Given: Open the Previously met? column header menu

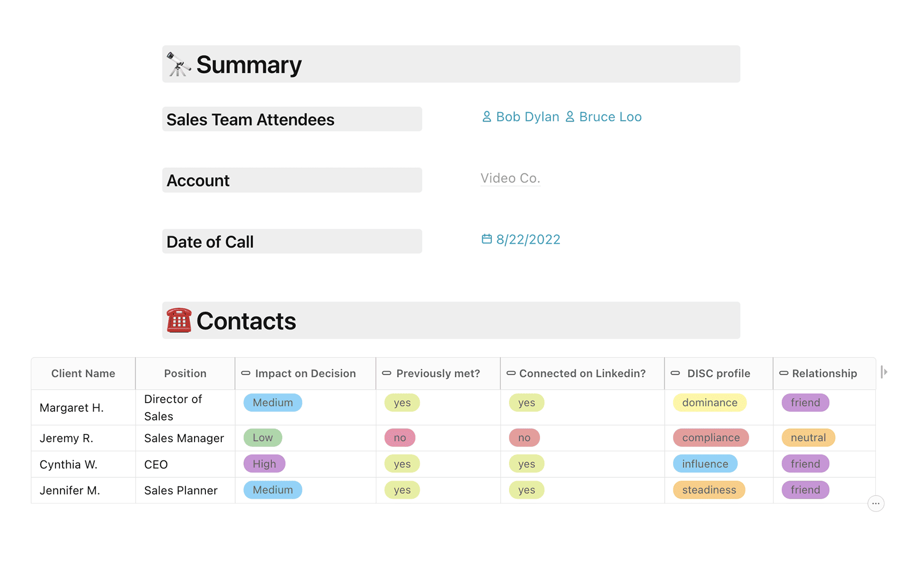Looking at the screenshot, I should [438, 374].
